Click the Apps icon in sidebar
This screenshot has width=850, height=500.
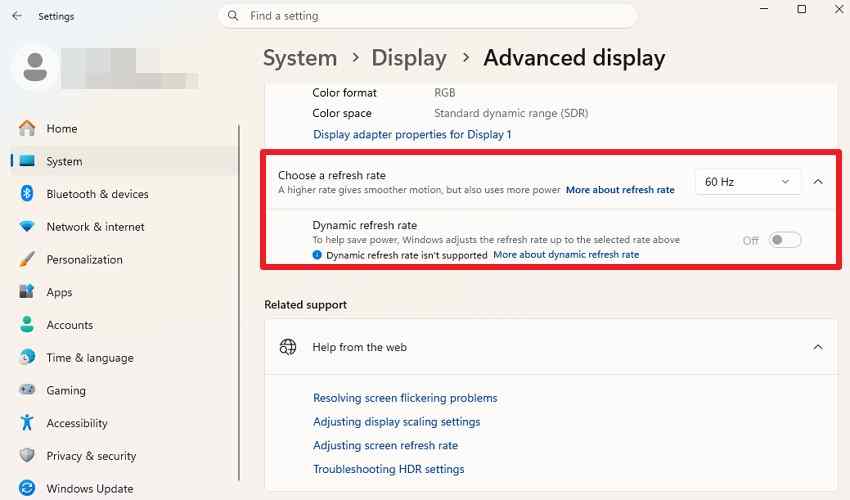(x=27, y=292)
